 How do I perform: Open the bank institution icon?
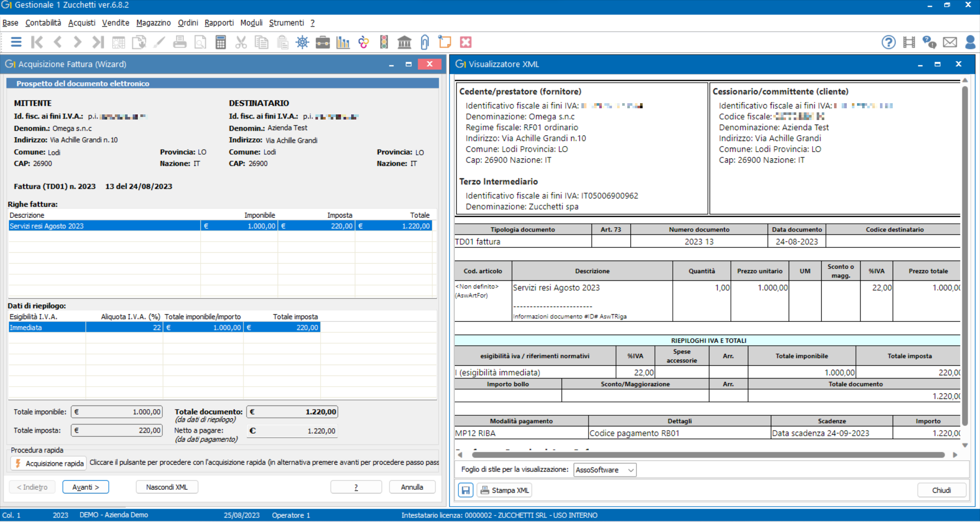[x=404, y=42]
